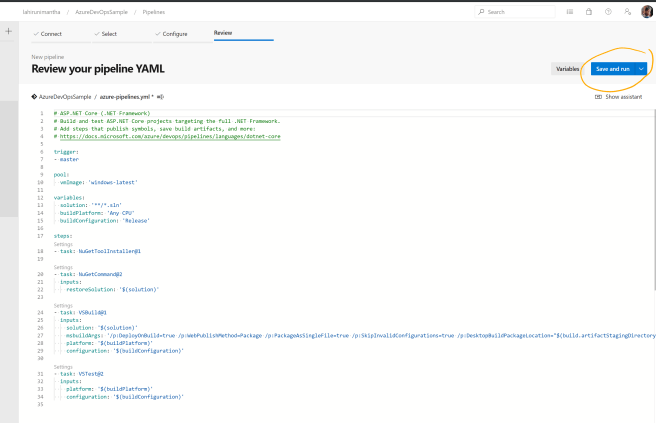Screen dimensions: 656x423
Task: Select the Review step tab
Action: 225,33
